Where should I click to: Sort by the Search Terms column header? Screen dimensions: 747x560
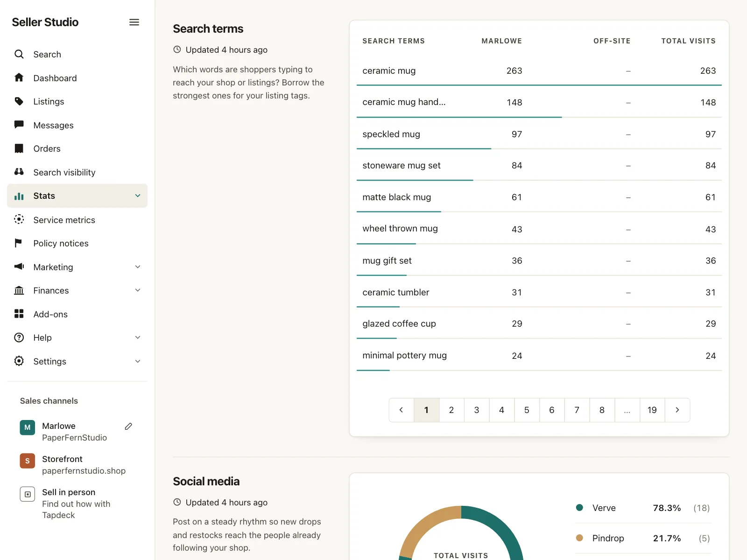click(x=394, y=41)
